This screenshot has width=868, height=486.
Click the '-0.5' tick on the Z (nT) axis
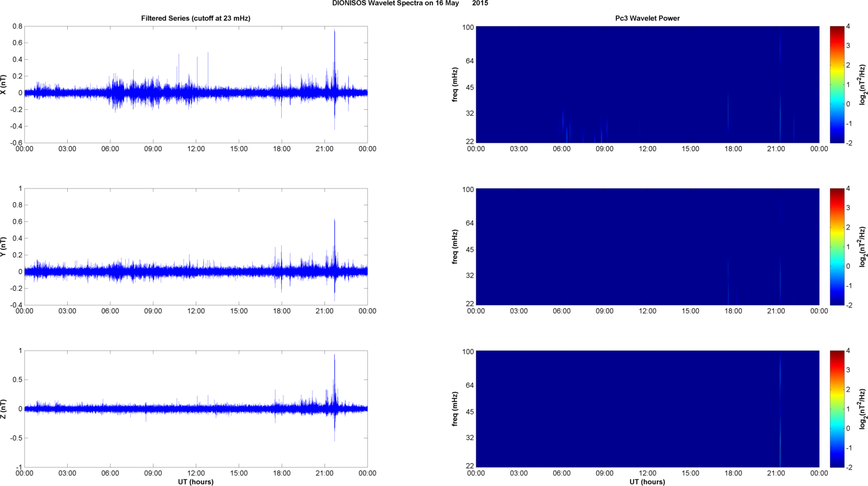click(16, 438)
